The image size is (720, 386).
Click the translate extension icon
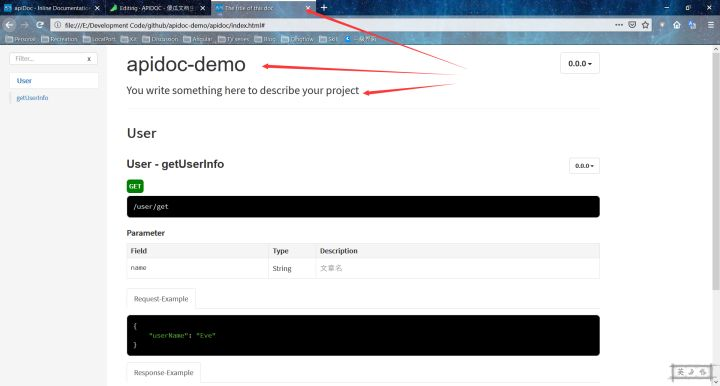pos(692,25)
